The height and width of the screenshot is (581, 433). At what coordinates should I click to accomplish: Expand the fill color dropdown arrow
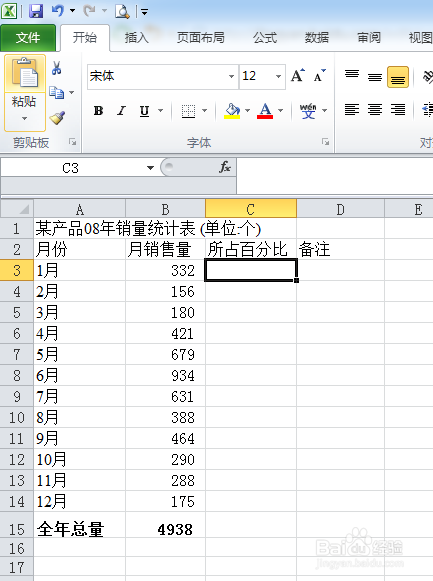(x=248, y=110)
